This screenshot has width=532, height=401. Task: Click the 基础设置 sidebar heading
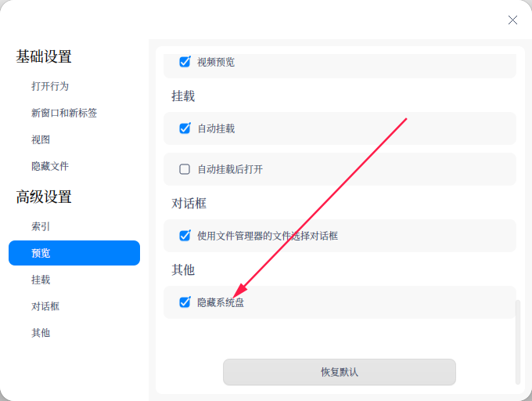44,56
